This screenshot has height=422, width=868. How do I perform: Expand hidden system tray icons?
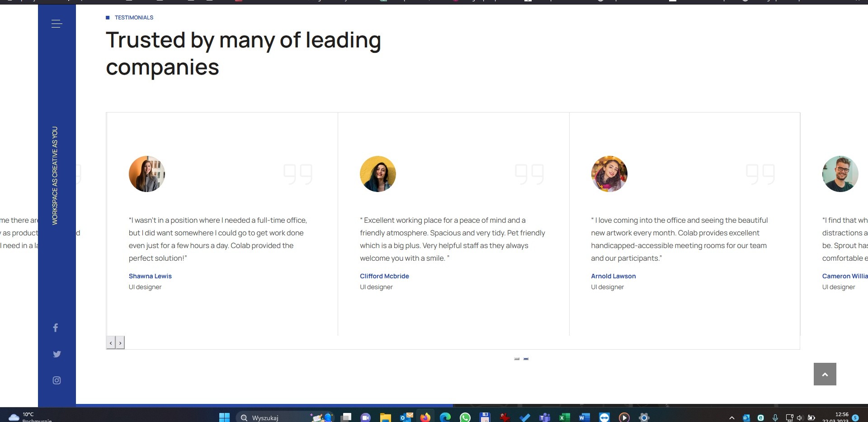point(732,418)
